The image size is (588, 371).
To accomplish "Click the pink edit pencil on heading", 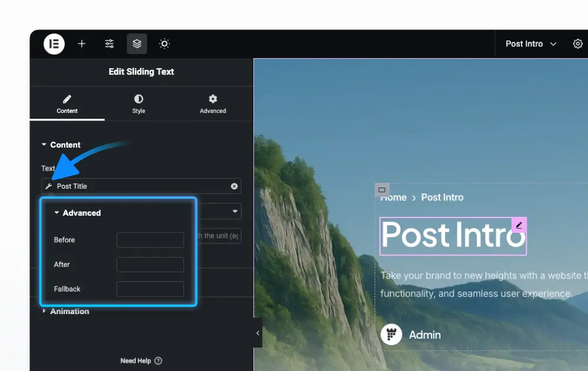I will [x=519, y=225].
